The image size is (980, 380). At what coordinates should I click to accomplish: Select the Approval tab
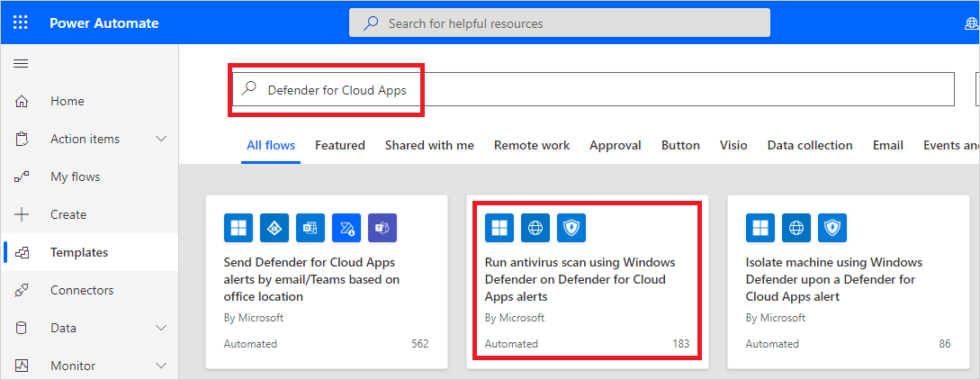[x=616, y=146]
